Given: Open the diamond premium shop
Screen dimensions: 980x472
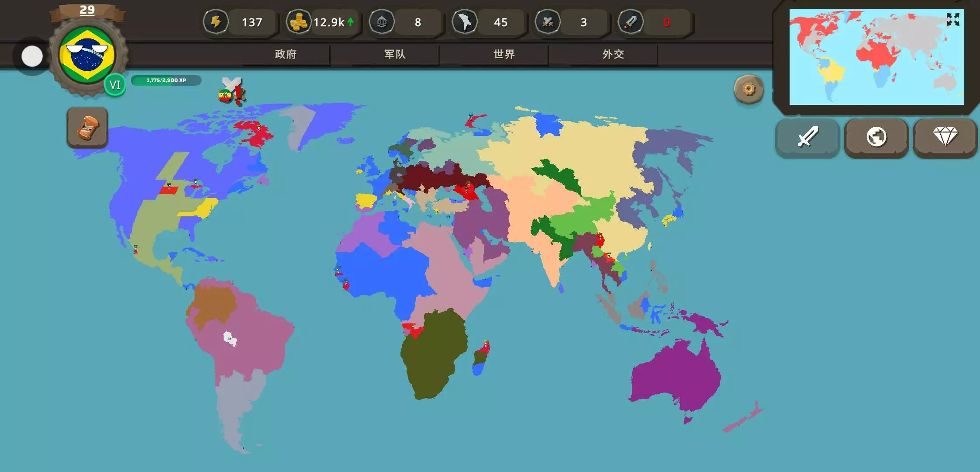Looking at the screenshot, I should click(x=945, y=137).
